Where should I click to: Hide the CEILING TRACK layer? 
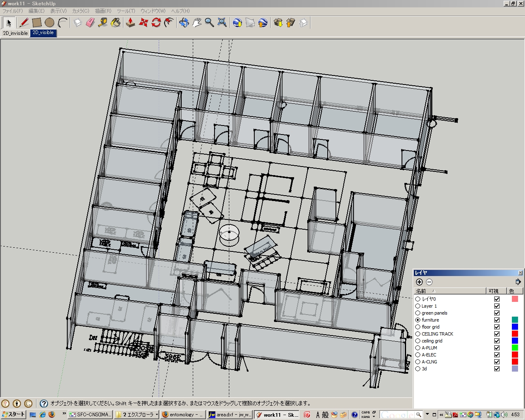(x=497, y=334)
